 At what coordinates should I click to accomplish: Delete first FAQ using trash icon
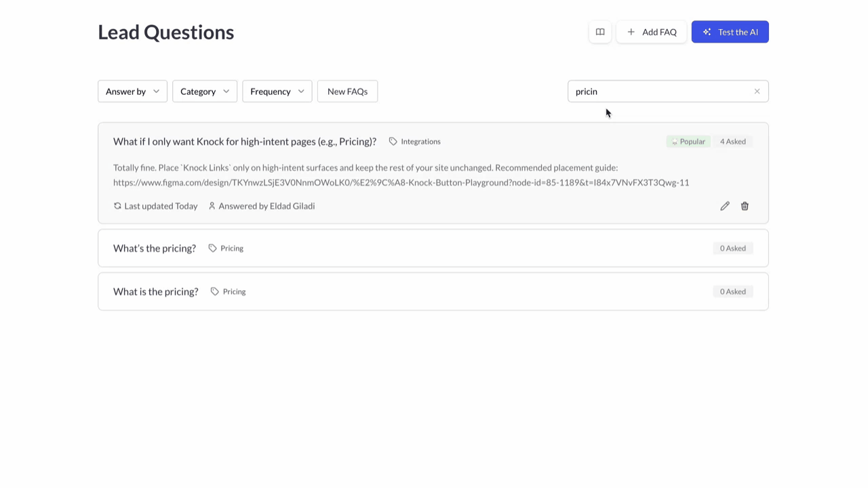pos(745,206)
